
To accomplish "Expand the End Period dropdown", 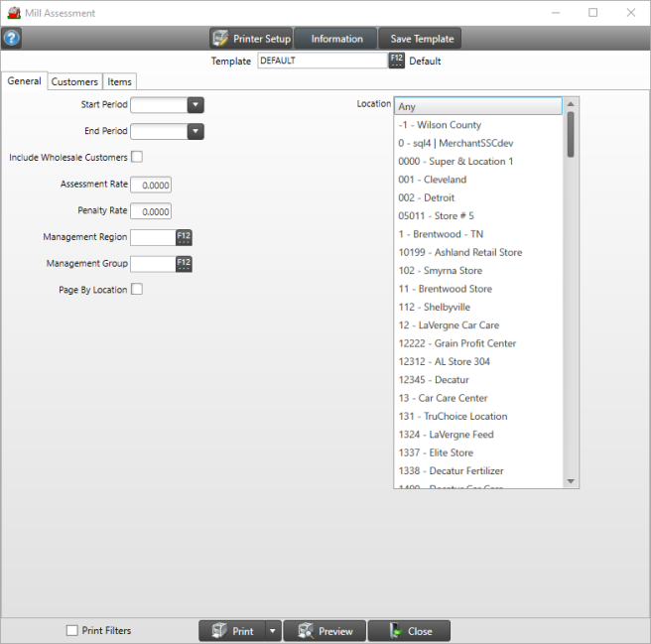I will point(195,131).
